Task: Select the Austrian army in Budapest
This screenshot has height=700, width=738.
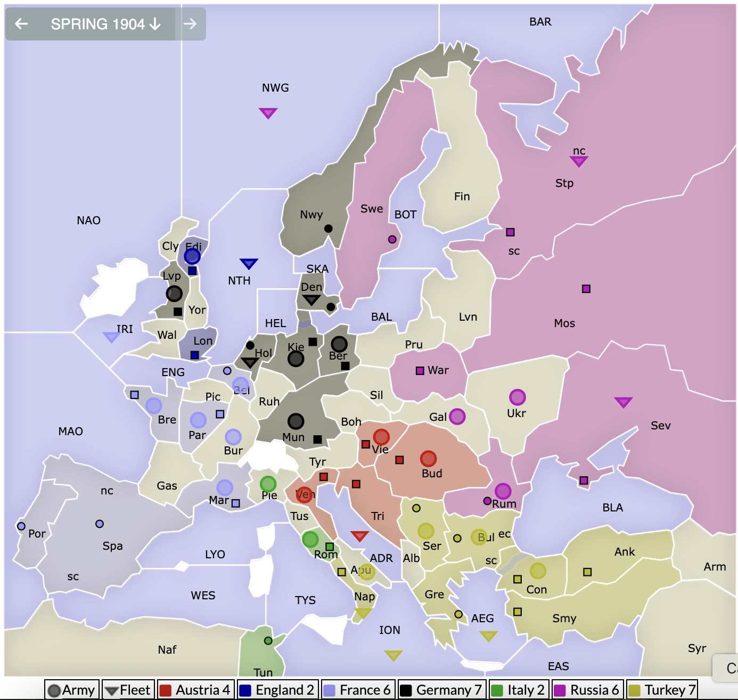Action: [428, 458]
